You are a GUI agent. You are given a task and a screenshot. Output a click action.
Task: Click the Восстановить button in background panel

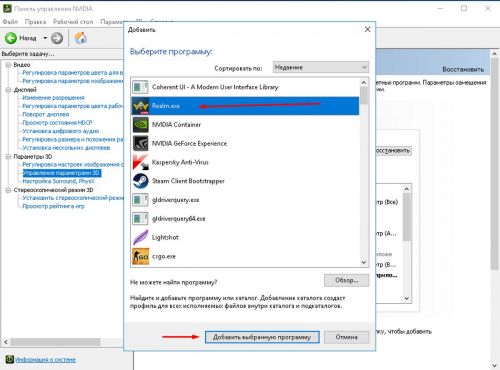tap(393, 151)
